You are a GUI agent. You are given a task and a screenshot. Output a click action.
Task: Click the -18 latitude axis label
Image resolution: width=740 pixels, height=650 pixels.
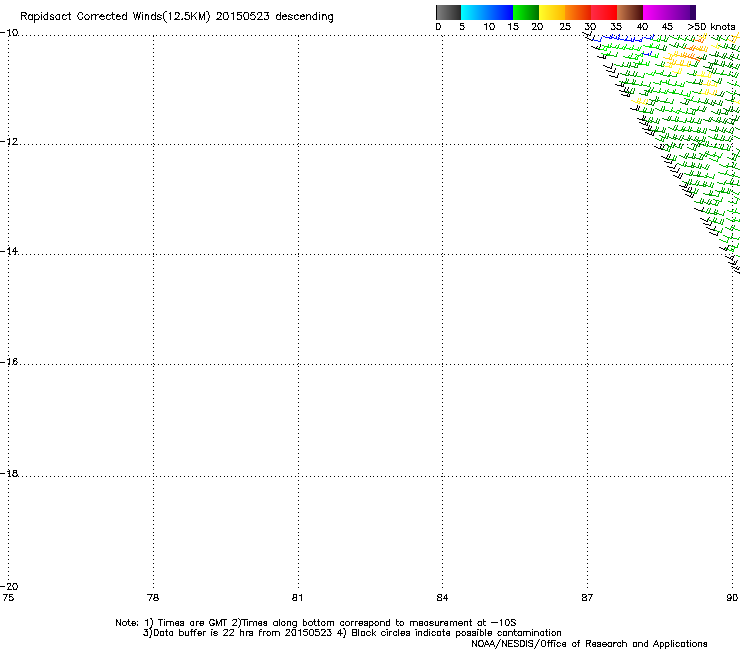click(x=9, y=473)
